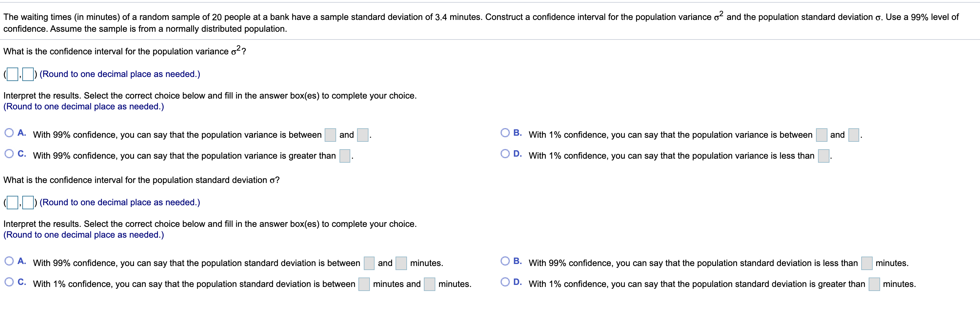Click the answer box in variance option D
The image size is (980, 318).
click(x=824, y=156)
